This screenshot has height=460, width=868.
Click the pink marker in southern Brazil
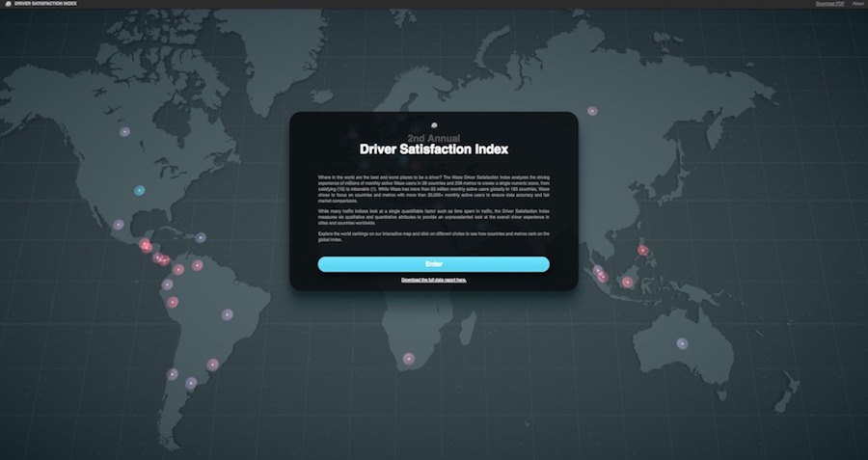click(213, 365)
